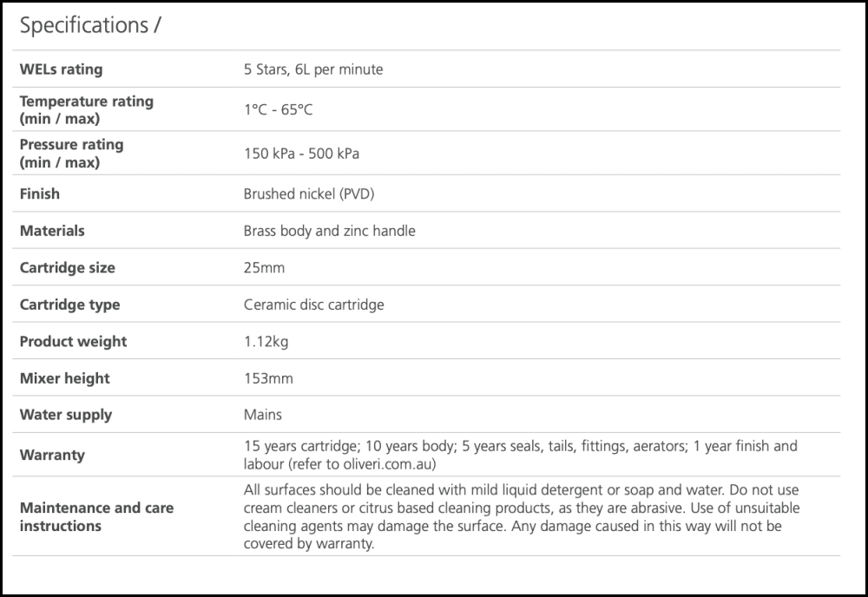Click the WELs rating label
Screen dimensions: 868x597
[61, 69]
